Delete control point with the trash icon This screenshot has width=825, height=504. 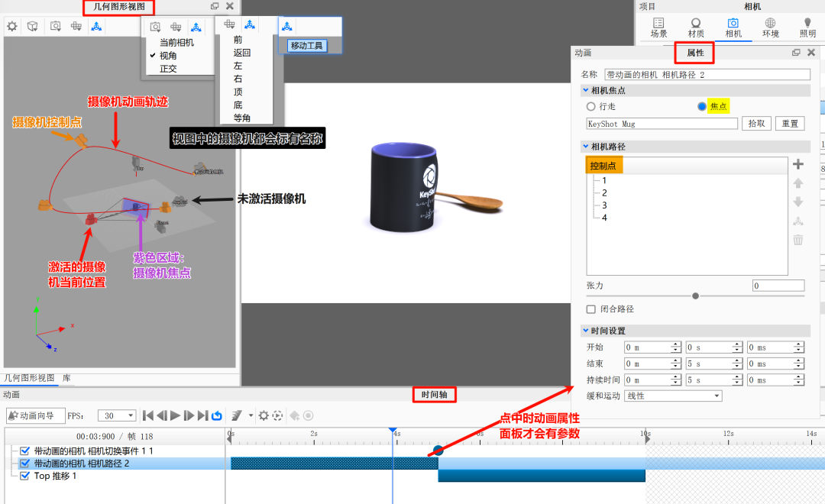tap(798, 240)
